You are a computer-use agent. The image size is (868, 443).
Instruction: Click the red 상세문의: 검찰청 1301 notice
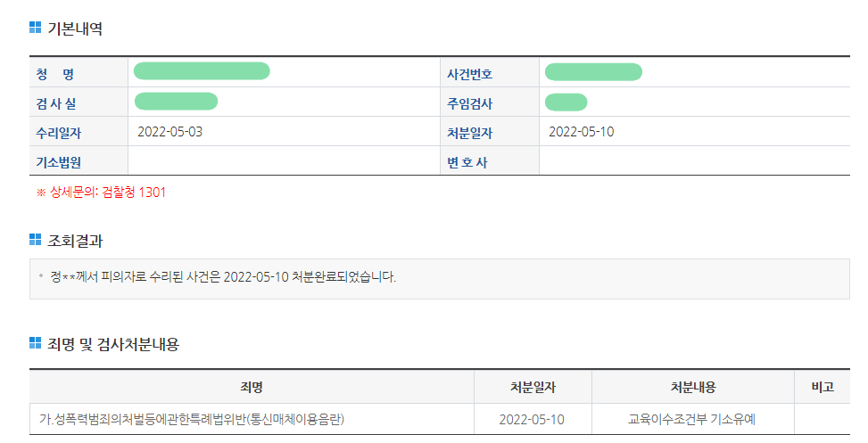(x=101, y=192)
